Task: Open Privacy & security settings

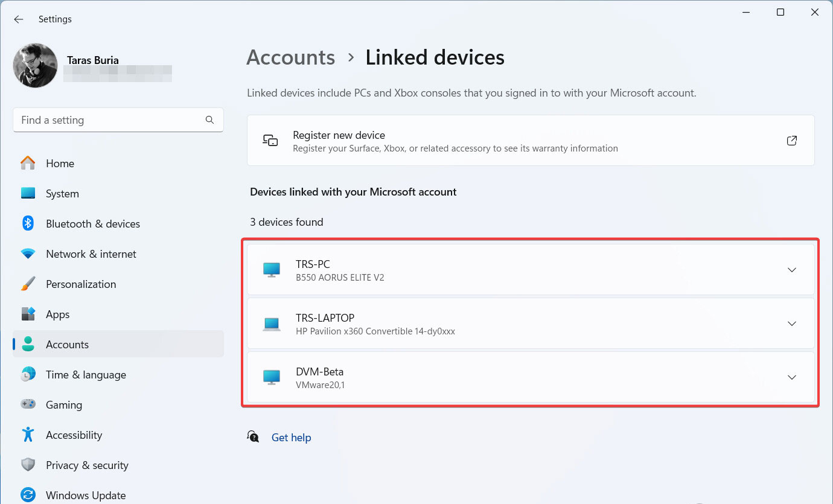Action: (x=87, y=465)
